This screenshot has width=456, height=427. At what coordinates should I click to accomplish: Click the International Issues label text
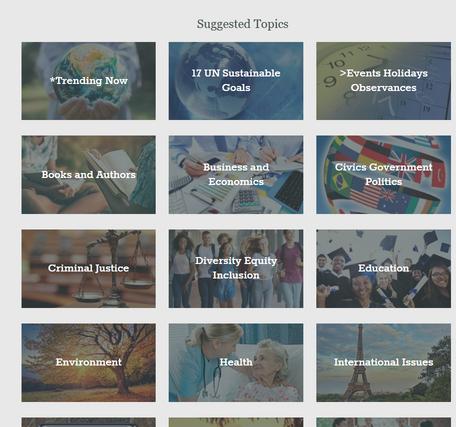point(383,362)
